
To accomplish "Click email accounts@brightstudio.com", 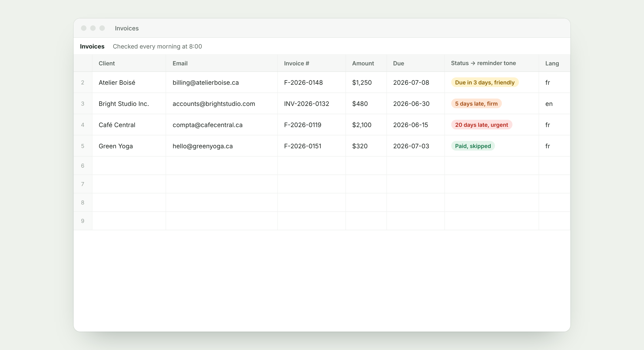I will tap(214, 103).
